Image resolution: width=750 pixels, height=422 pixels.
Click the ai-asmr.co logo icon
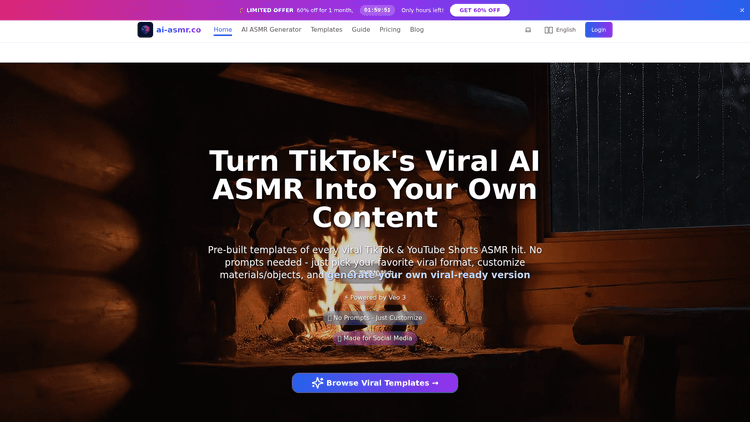145,30
